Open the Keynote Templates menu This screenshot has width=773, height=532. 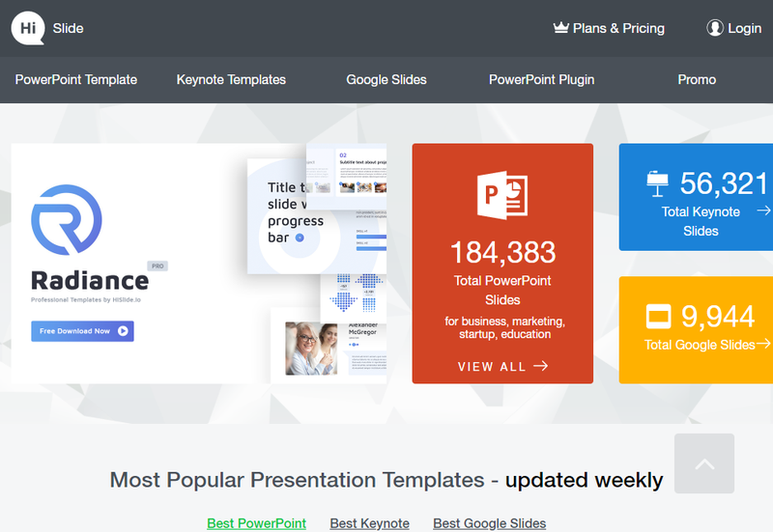tap(231, 80)
